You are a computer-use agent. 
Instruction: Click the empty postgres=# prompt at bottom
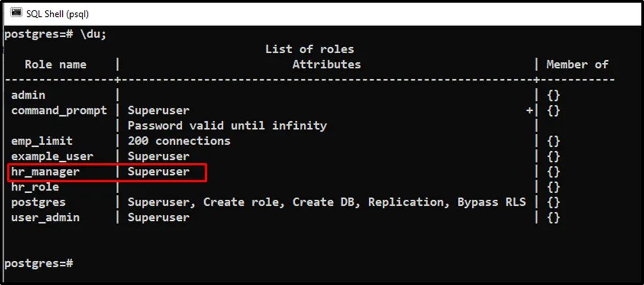pos(39,263)
